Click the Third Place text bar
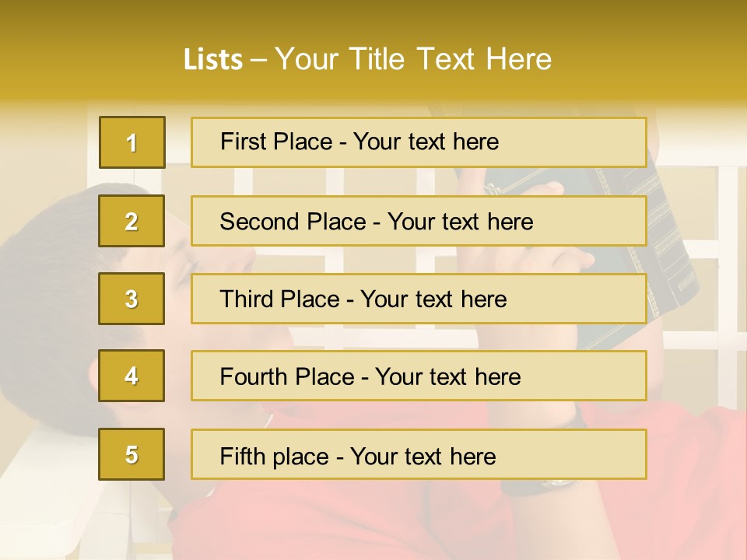 pos(419,299)
